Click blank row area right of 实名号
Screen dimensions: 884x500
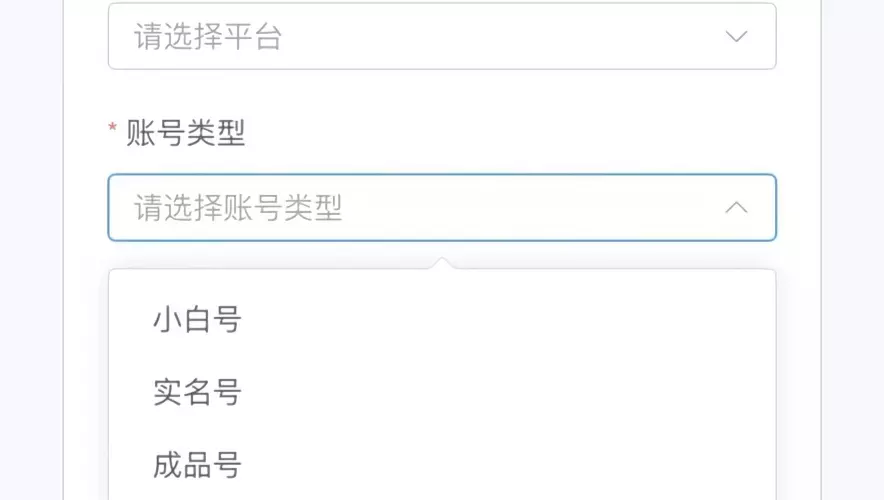[500, 393]
